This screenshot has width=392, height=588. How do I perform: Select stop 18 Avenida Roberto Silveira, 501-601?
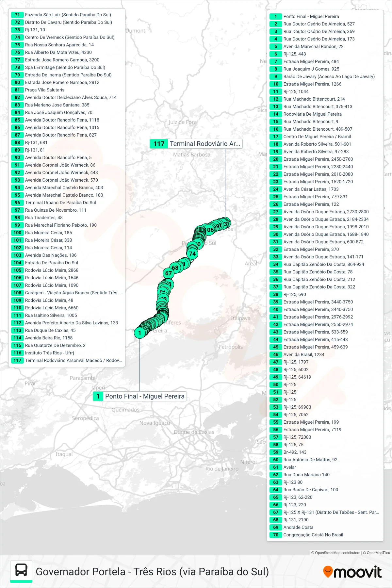point(325,144)
